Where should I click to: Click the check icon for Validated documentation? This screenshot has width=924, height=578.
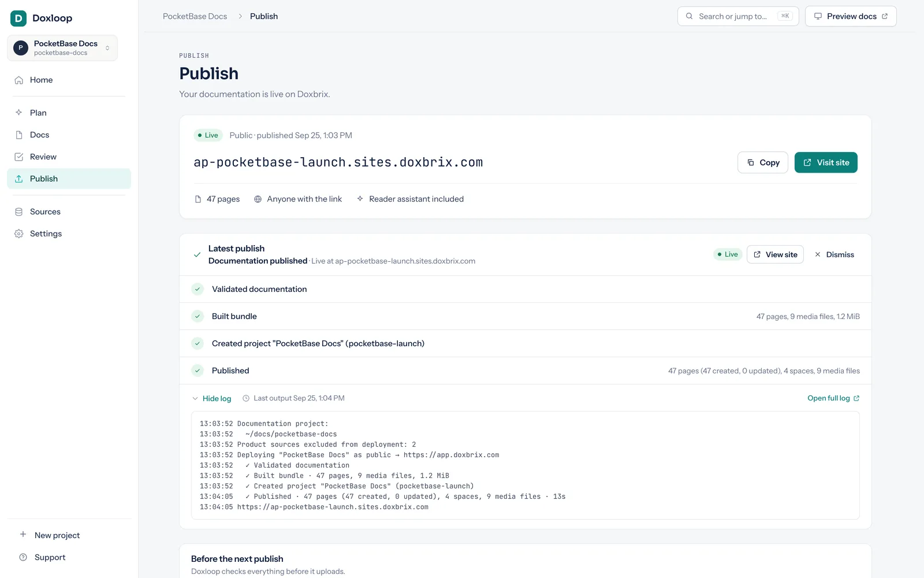pyautogui.click(x=198, y=289)
